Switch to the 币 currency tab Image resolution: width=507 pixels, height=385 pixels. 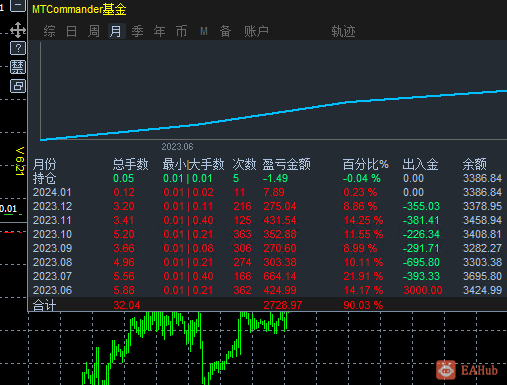coord(181,31)
